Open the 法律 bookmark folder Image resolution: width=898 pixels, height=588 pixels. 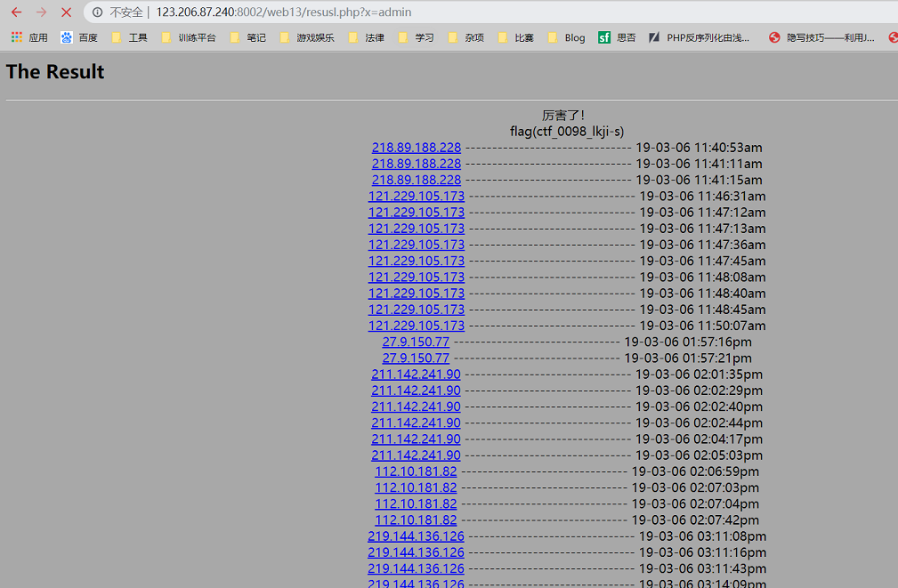366,37
